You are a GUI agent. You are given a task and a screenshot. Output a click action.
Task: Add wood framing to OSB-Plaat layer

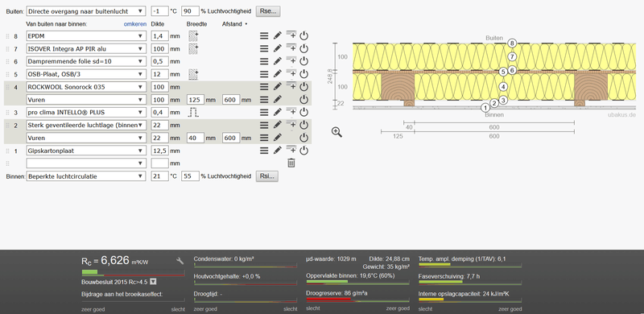click(193, 74)
